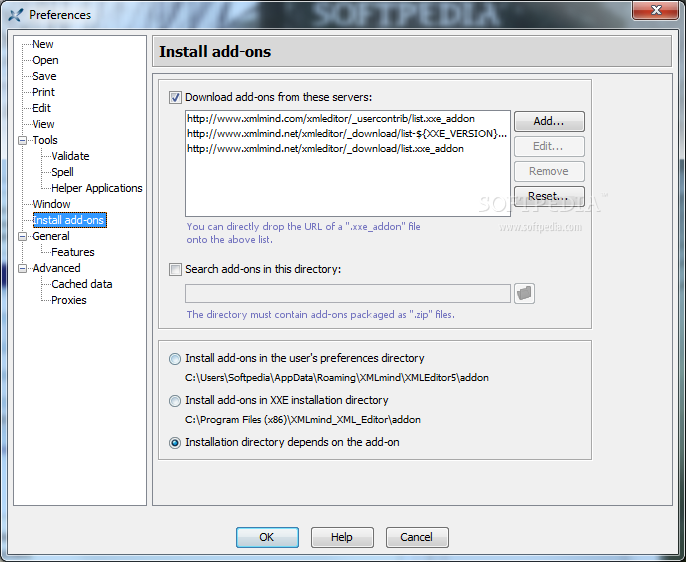
Task: Enable Search add-ons in this directory checkbox
Action: (175, 269)
